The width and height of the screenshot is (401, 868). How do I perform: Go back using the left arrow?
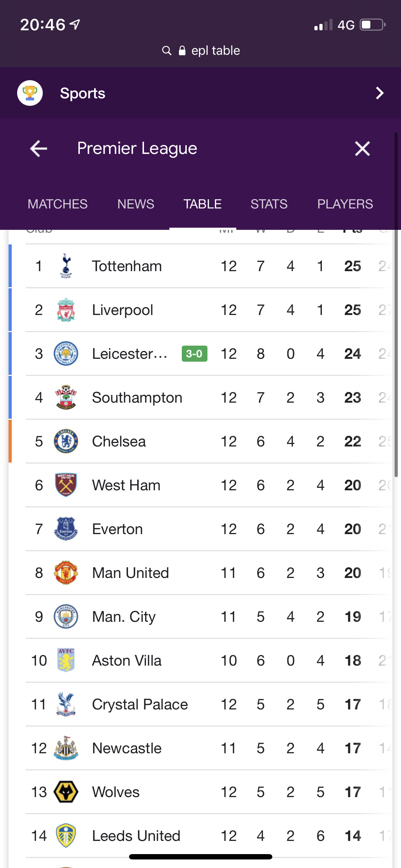38,149
